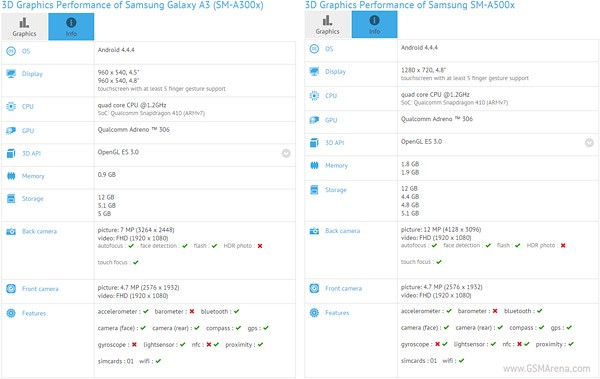This screenshot has height=379, width=600.
Task: Click the touch focus green check in Galaxy A3 panel
Action: coord(135,262)
